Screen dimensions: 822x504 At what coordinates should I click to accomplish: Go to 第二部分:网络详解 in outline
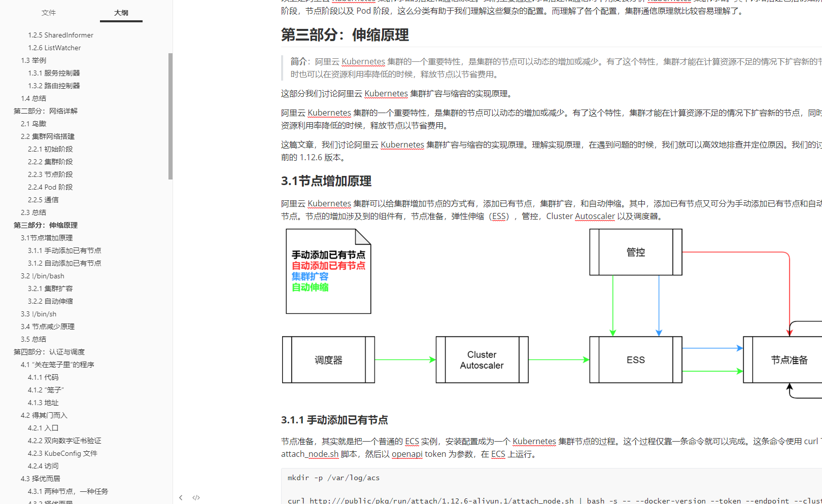coord(46,111)
